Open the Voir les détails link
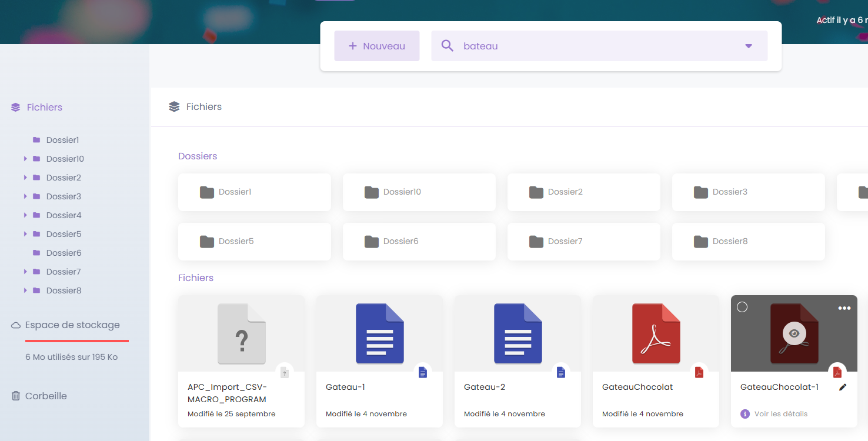868x441 pixels. (780, 414)
